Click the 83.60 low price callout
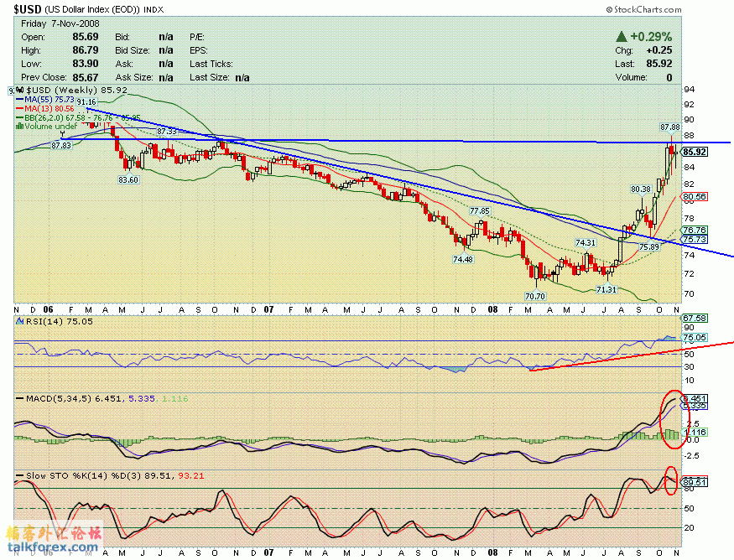Screen dimensions: 734x560 [128, 179]
